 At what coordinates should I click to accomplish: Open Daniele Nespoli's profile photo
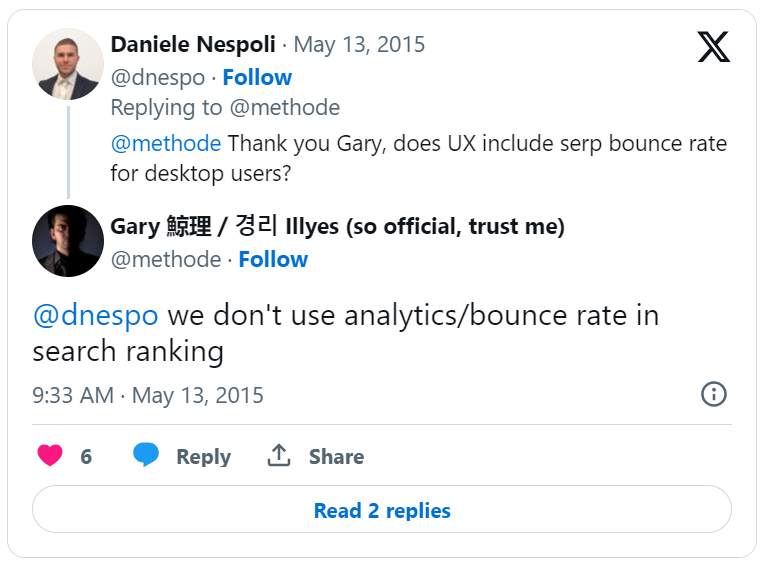click(68, 64)
